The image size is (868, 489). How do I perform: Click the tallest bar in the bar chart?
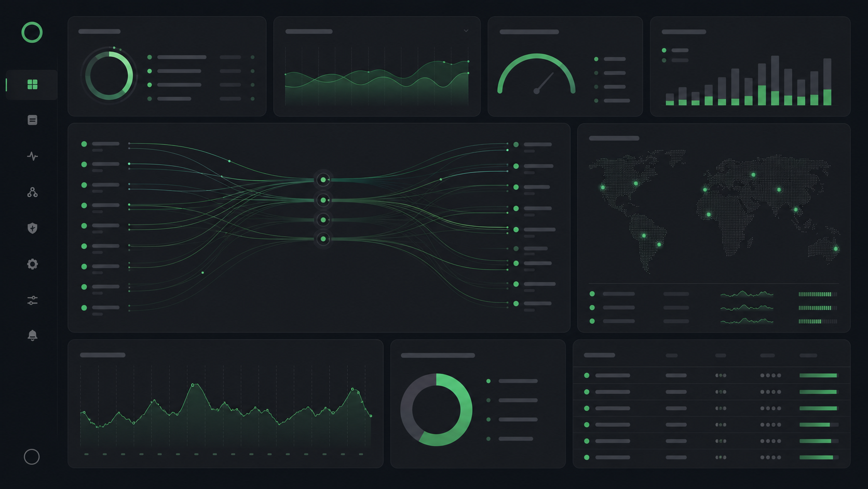click(775, 81)
